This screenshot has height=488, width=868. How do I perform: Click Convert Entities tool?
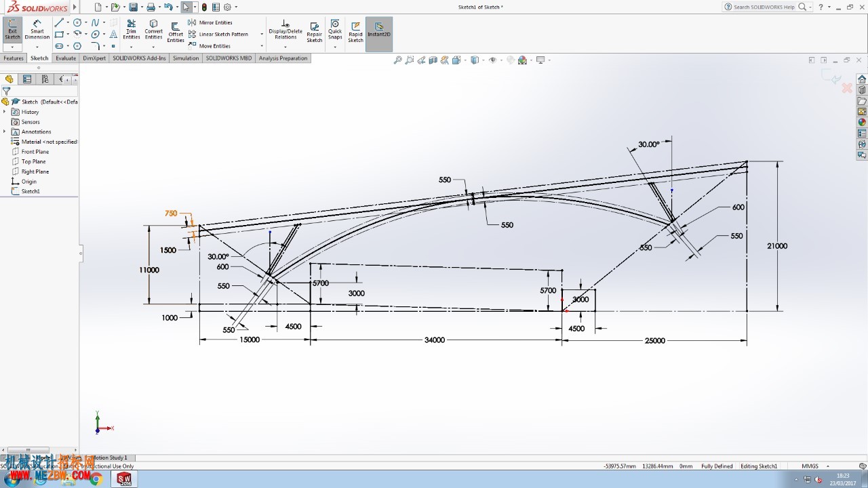coord(154,30)
